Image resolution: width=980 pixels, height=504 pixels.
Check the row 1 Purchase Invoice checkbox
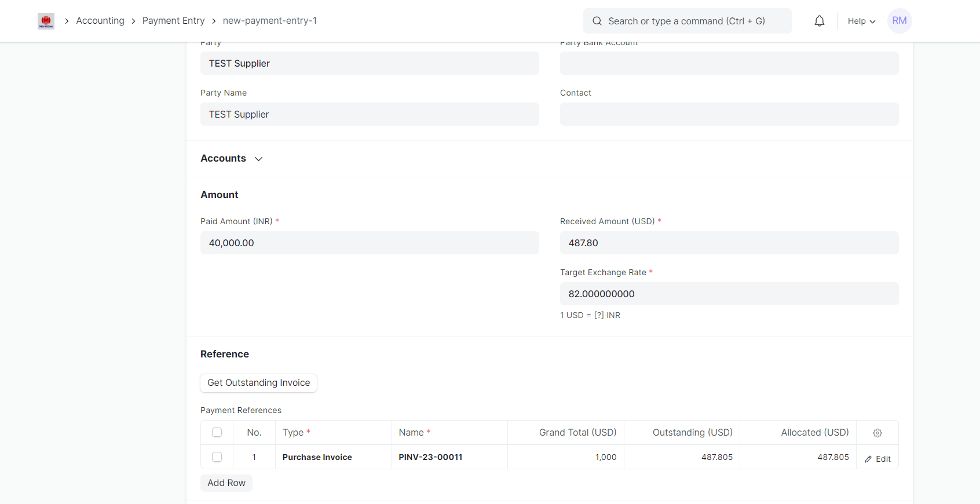pos(217,457)
